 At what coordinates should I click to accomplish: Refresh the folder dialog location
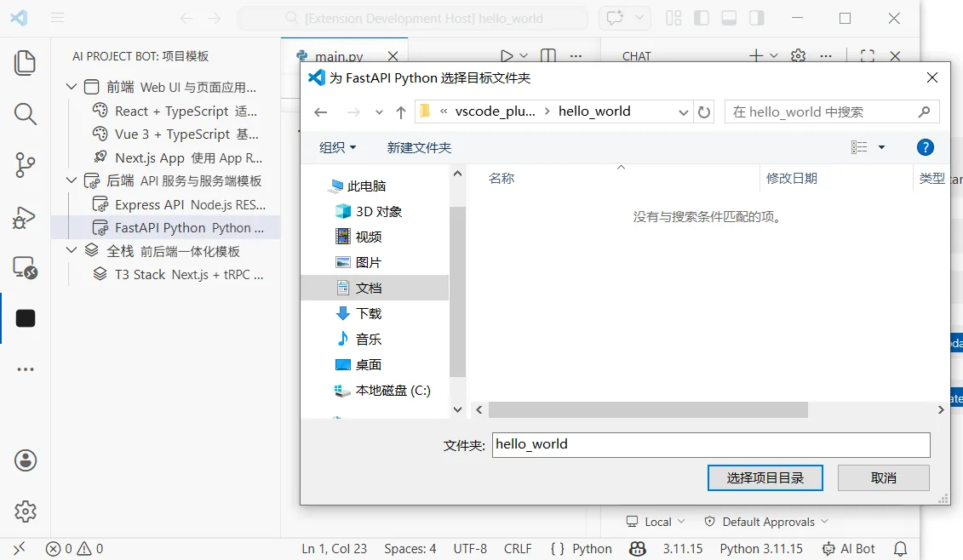tap(704, 111)
